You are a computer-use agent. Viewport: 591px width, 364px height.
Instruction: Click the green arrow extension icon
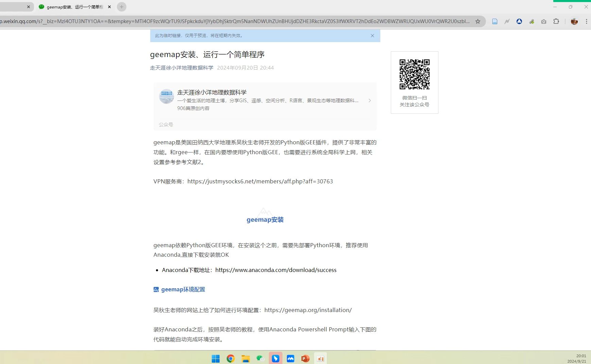point(532,21)
